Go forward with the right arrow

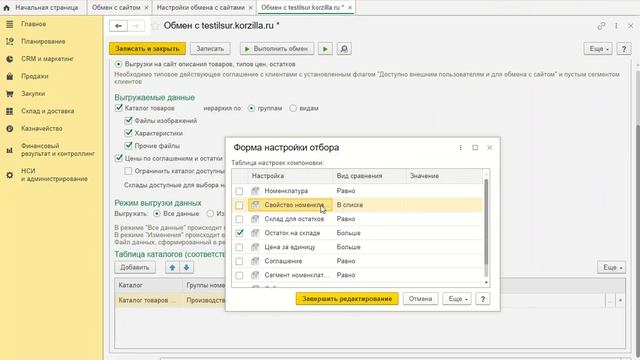click(136, 26)
